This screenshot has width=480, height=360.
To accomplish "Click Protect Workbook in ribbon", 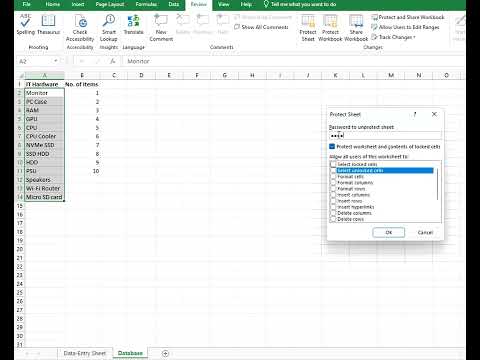I will [x=330, y=28].
